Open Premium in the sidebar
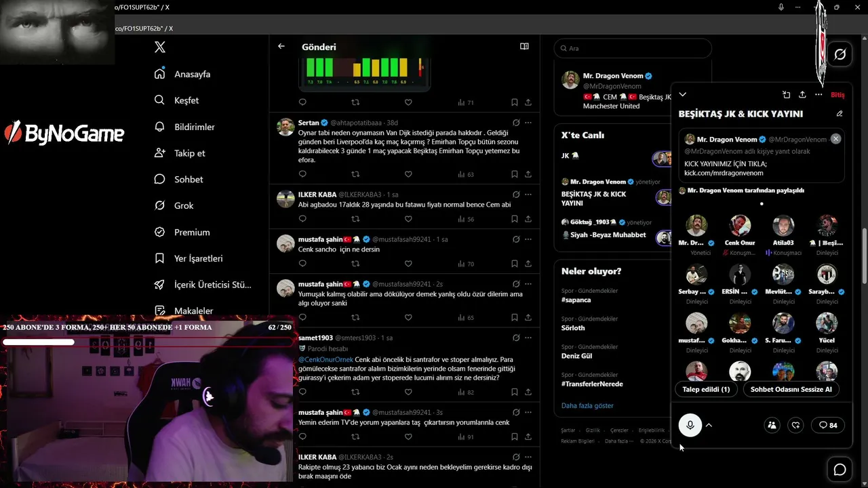 (182, 232)
